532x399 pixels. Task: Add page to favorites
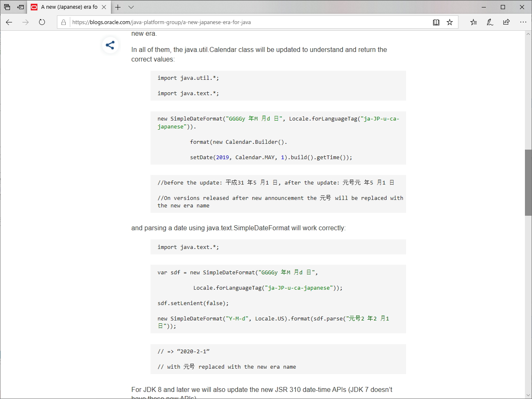coord(450,22)
